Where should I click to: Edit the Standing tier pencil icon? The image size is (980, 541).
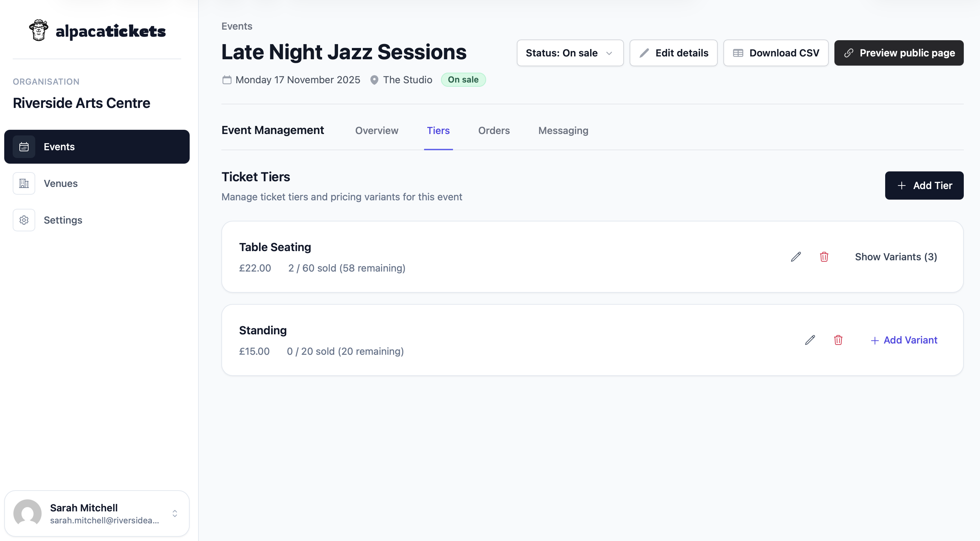click(x=810, y=340)
